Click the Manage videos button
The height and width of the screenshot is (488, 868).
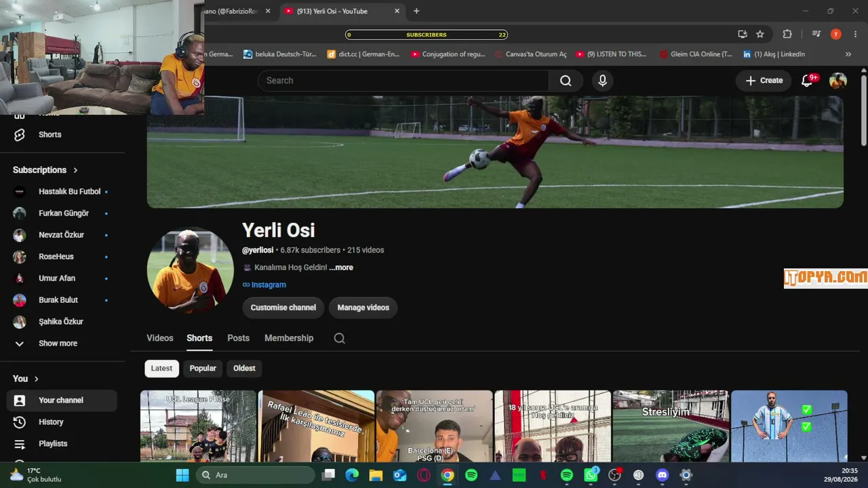pos(363,308)
